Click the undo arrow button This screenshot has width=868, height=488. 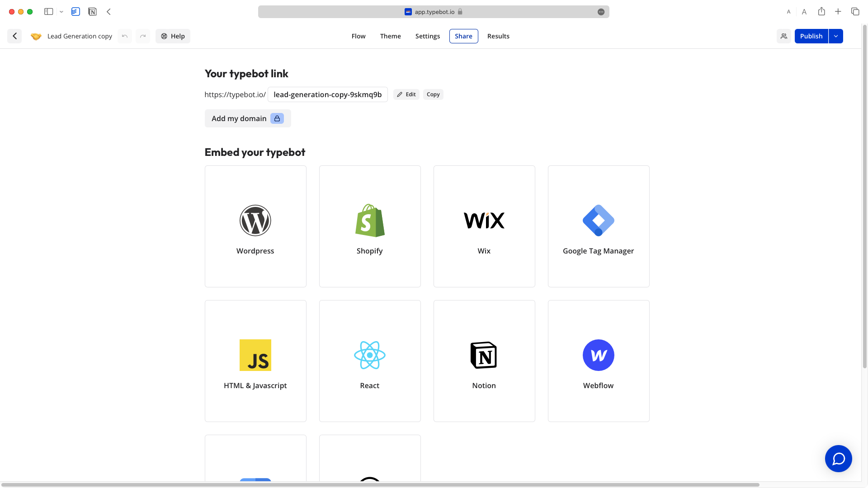[x=125, y=36]
